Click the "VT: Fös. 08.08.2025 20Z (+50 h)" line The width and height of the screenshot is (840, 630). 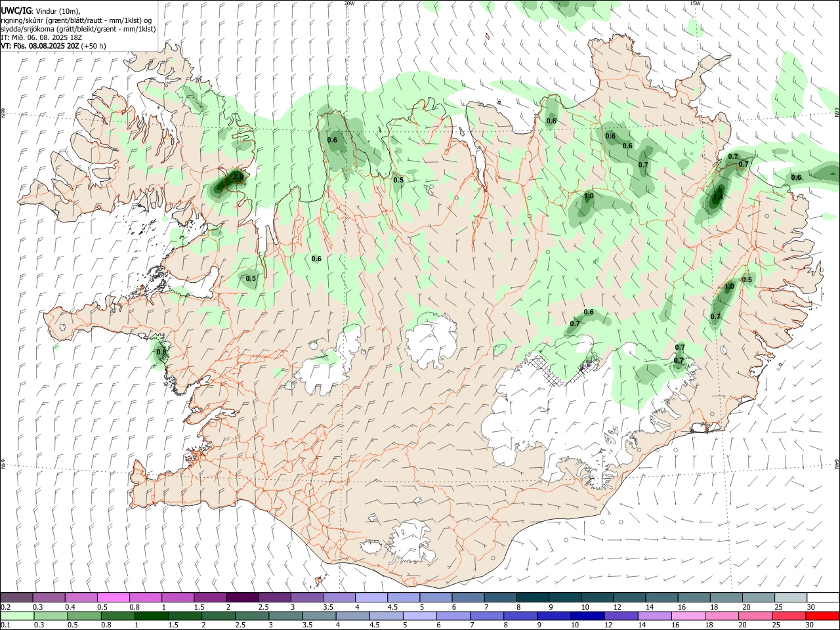tap(53, 46)
